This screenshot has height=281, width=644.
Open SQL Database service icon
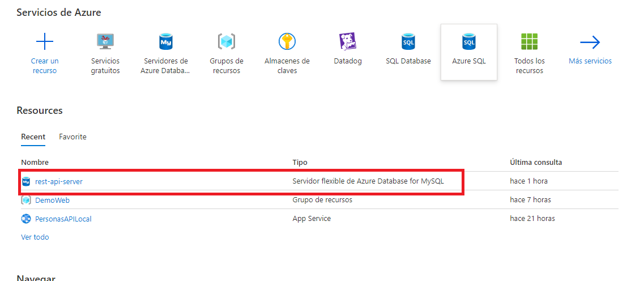click(408, 41)
